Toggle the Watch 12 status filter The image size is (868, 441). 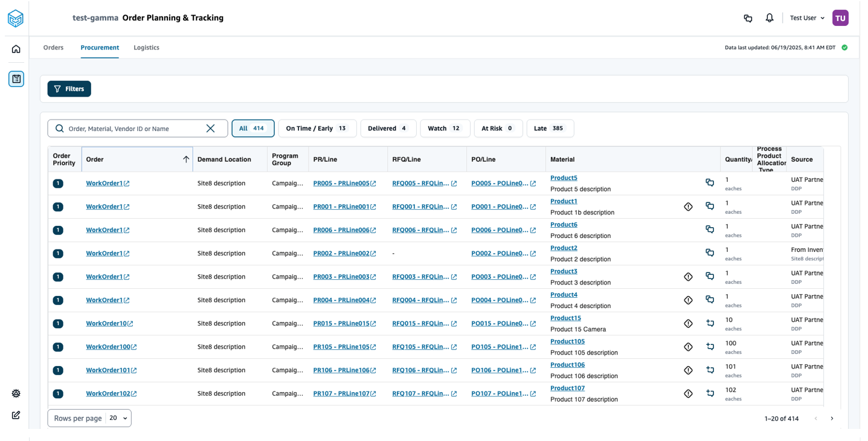click(x=445, y=128)
